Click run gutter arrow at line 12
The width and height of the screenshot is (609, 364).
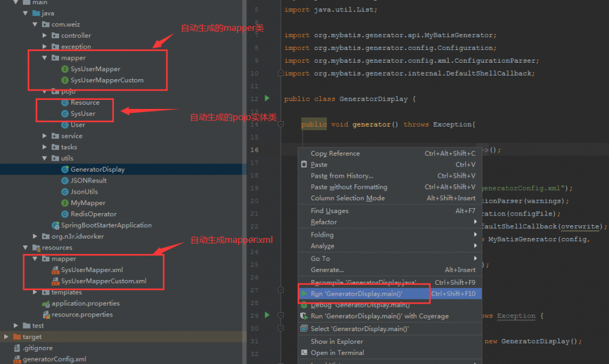pos(267,98)
